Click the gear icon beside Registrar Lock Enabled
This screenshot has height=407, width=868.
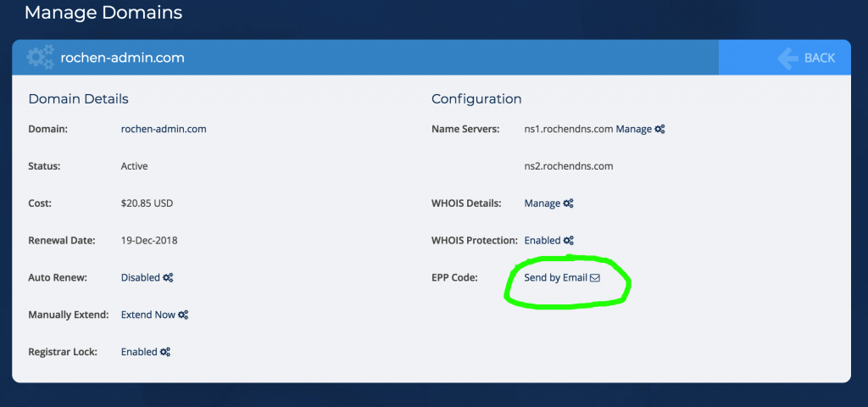[165, 352]
